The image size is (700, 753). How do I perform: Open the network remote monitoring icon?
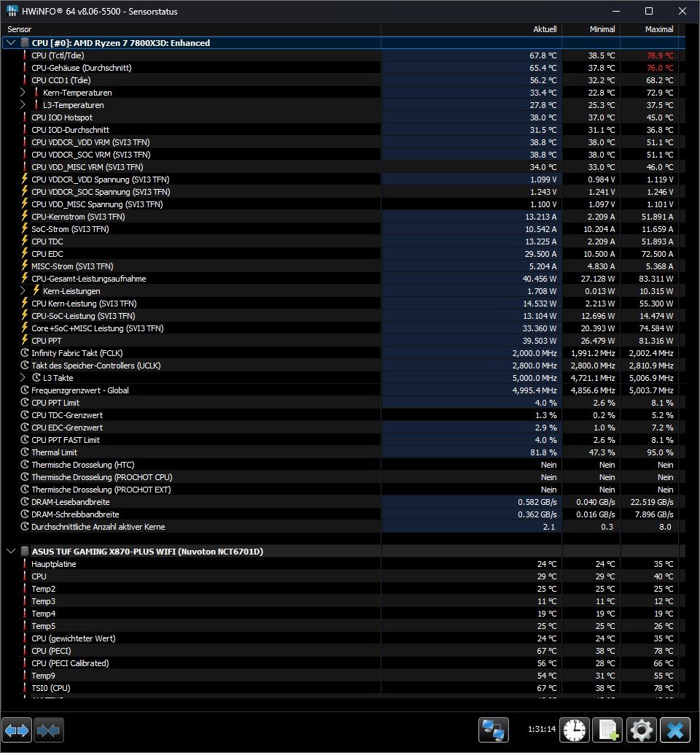point(493,730)
